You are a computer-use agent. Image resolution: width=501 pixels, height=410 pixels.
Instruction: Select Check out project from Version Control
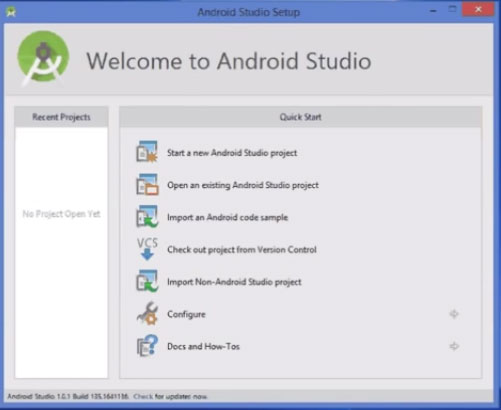(x=242, y=249)
